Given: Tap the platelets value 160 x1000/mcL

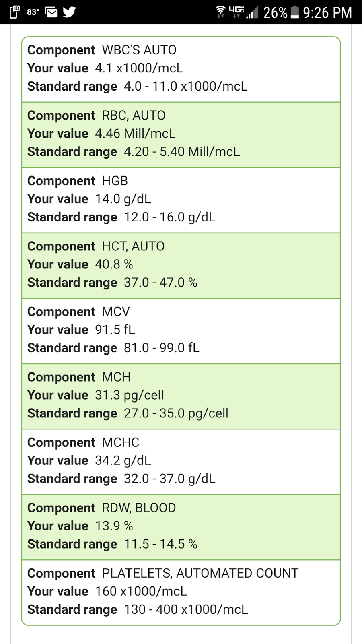Looking at the screenshot, I should pyautogui.click(x=141, y=591).
